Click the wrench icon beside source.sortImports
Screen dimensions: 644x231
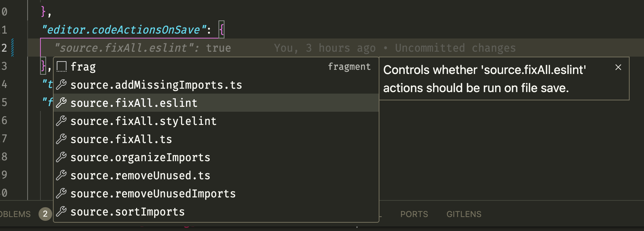(61, 212)
